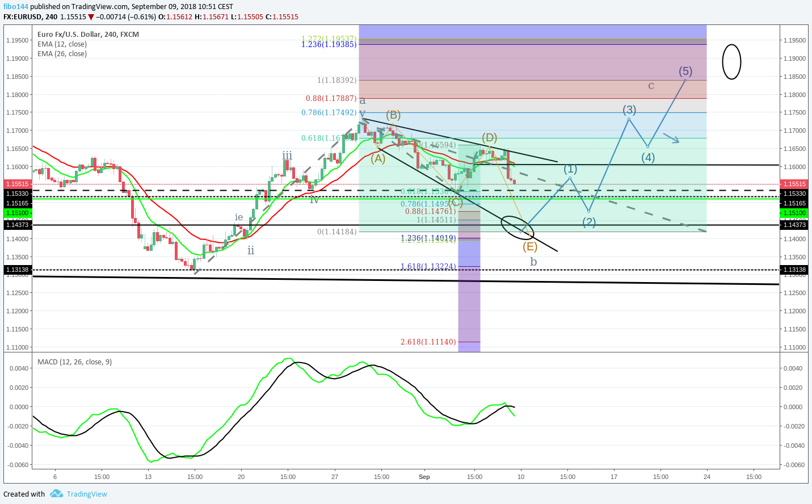Viewport: 812px width, 504px height.
Task: Click the 24 date marker on time axis
Action: [707, 477]
